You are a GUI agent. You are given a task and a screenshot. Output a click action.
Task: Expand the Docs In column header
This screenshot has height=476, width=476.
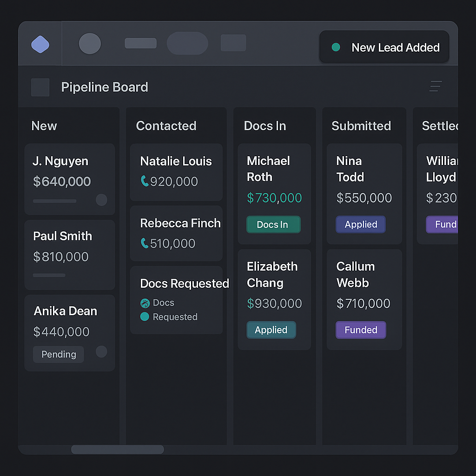[x=264, y=126]
